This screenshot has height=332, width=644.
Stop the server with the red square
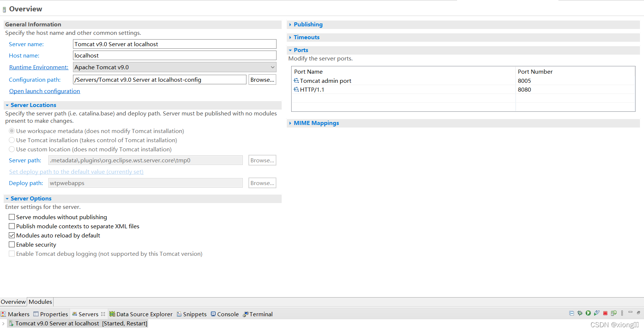[605, 313]
